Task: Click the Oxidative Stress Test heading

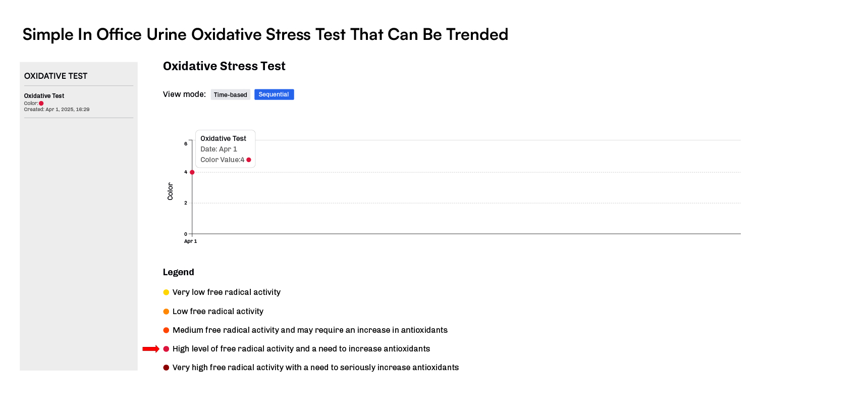Action: click(224, 66)
